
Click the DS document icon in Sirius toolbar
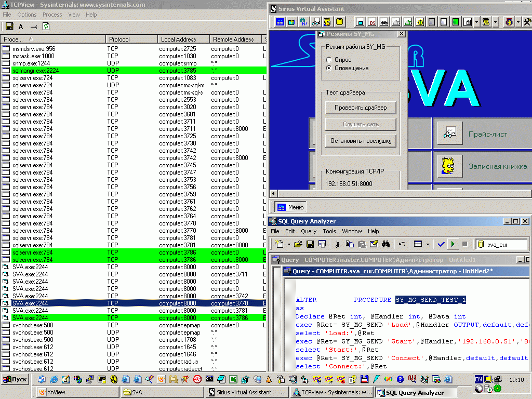[372, 22]
